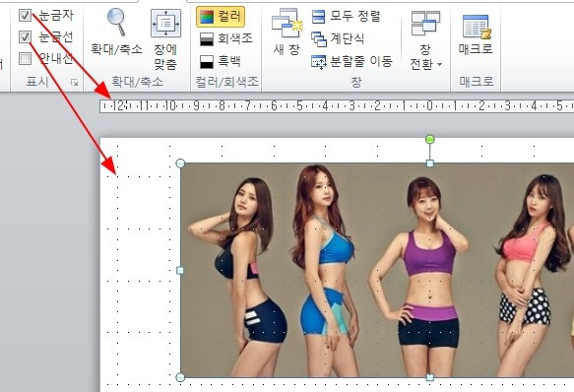Click the top-middle resize handle of the picture
The height and width of the screenshot is (392, 574).
430,163
